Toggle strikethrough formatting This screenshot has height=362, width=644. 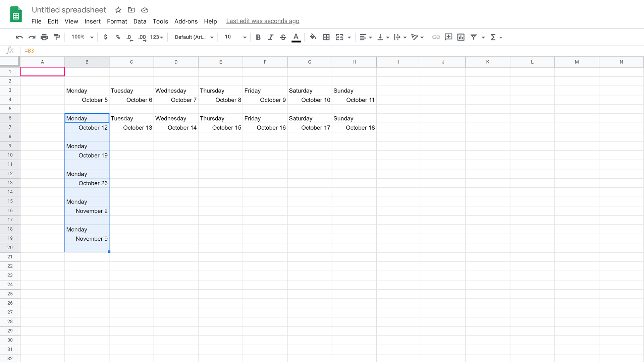click(283, 37)
